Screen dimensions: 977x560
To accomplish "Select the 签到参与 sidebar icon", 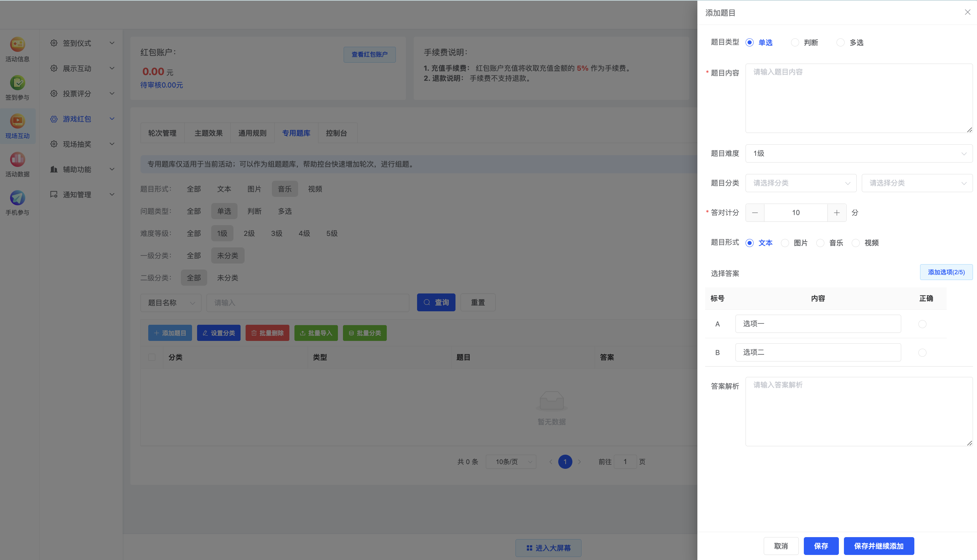I will 17,87.
